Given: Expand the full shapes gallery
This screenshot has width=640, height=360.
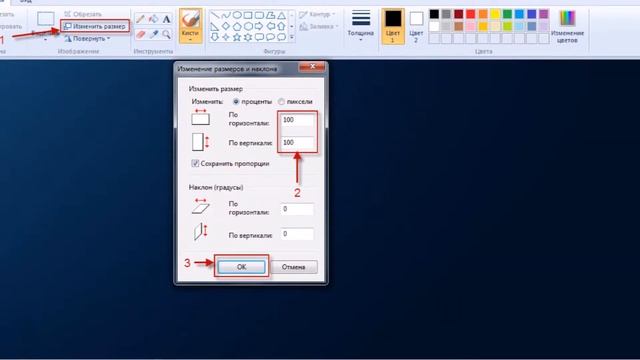Looking at the screenshot, I should click(292, 37).
